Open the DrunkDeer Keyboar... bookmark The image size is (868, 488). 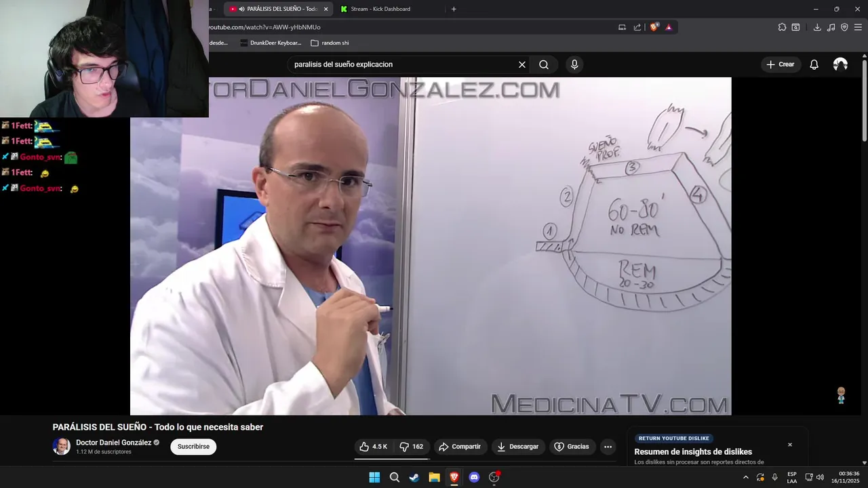[270, 43]
